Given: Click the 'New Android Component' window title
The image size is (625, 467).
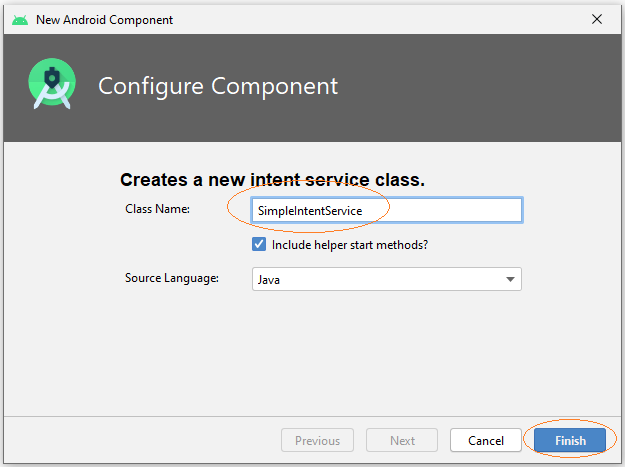Looking at the screenshot, I should coord(104,20).
